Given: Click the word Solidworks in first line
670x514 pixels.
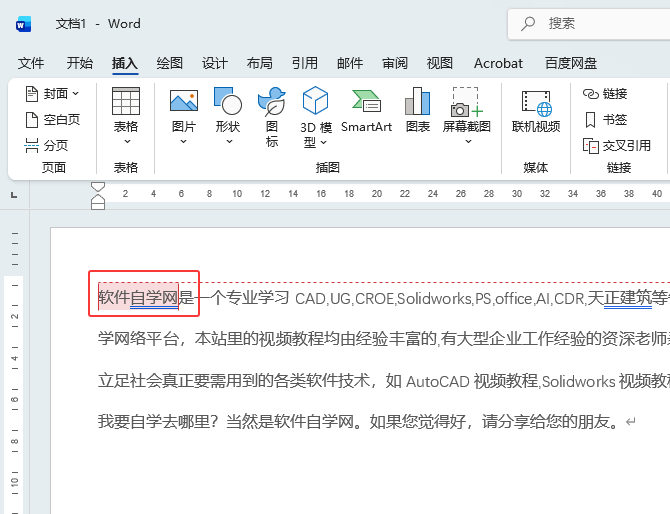Looking at the screenshot, I should [x=434, y=298].
